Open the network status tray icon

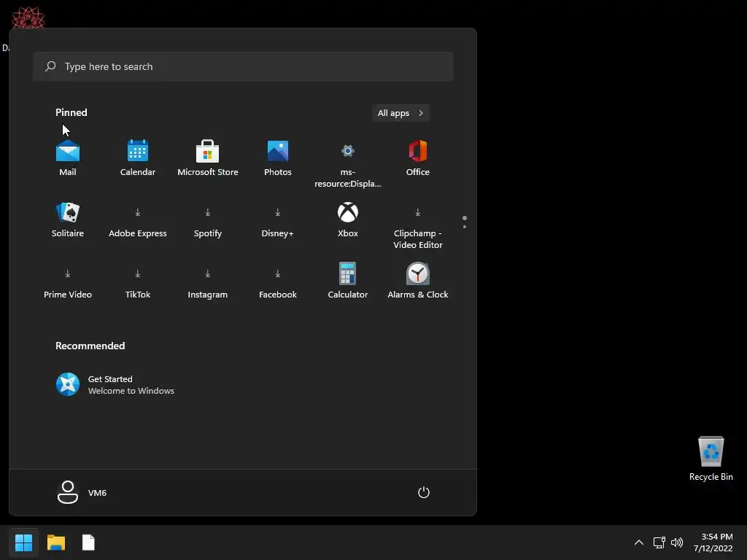659,542
